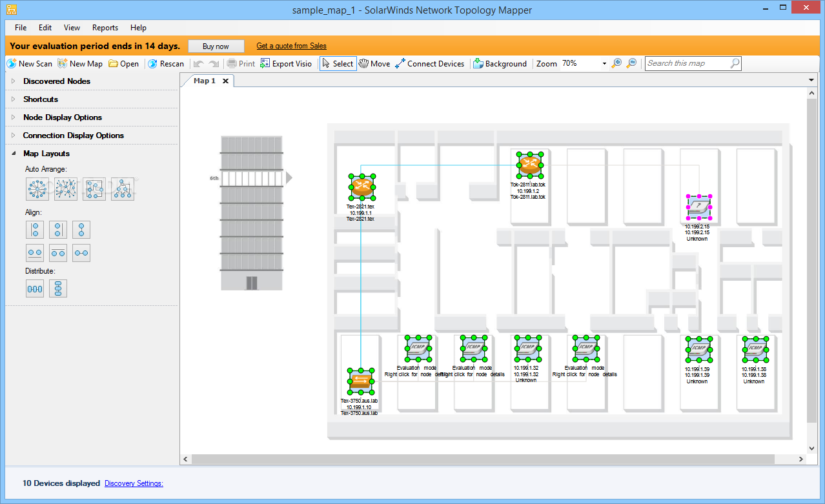Rescan the network

click(166, 64)
